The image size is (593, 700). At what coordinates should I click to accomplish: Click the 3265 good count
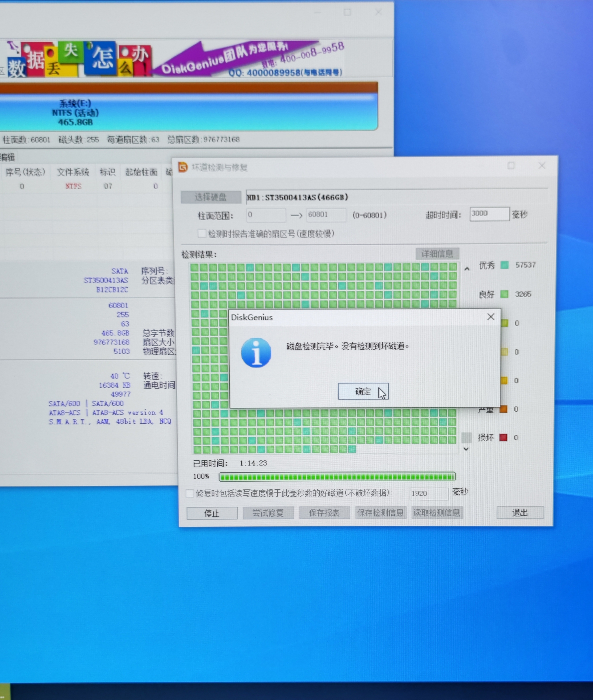(523, 294)
